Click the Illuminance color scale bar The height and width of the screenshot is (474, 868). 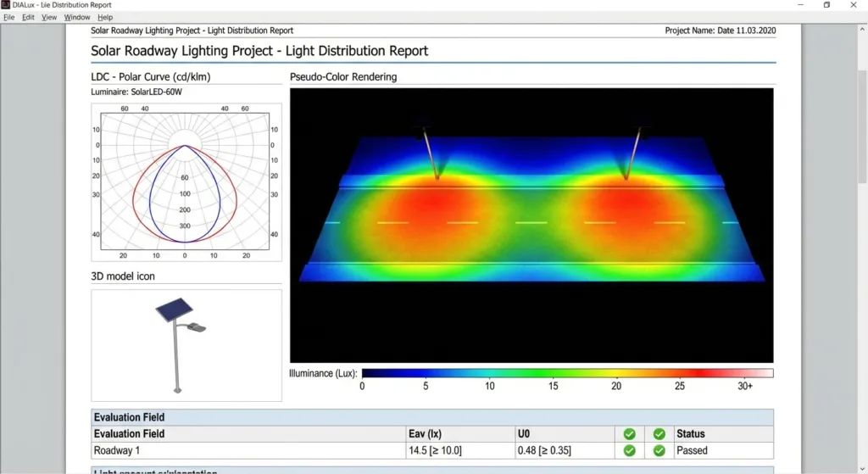(567, 373)
